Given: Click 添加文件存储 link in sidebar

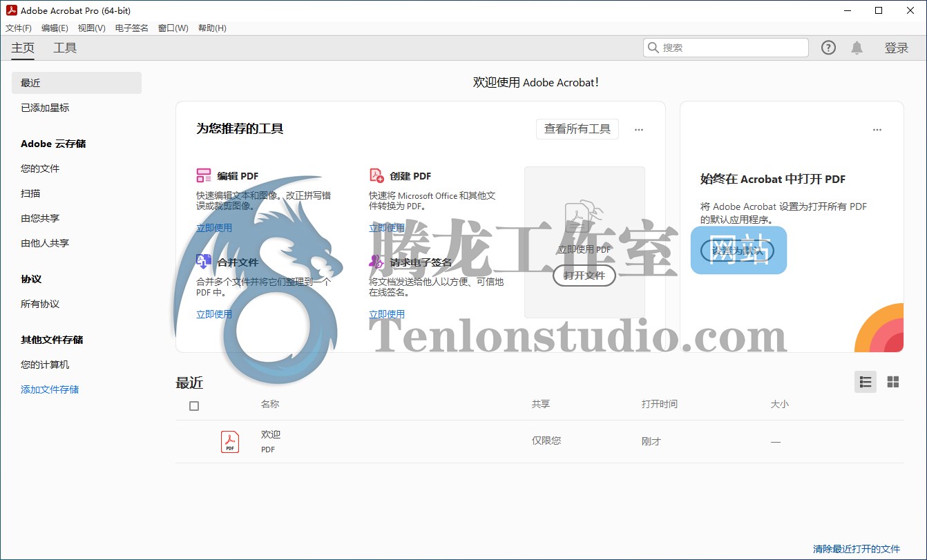Looking at the screenshot, I should [x=50, y=389].
